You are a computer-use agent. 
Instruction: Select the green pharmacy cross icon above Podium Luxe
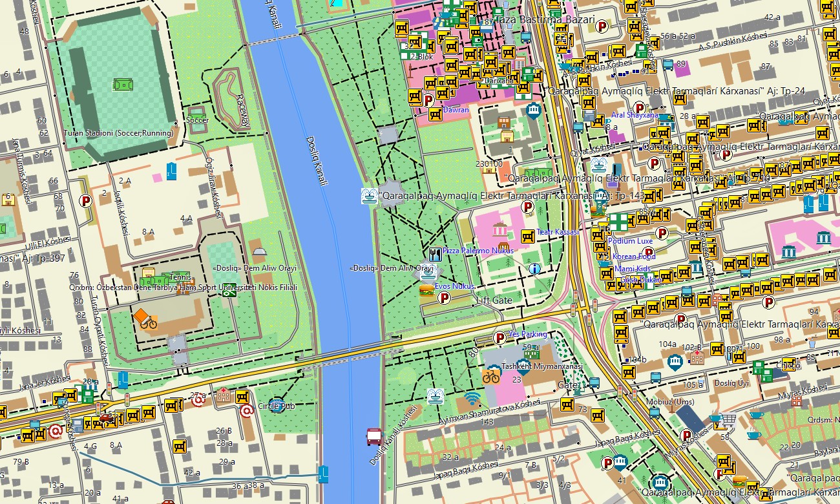(x=618, y=222)
